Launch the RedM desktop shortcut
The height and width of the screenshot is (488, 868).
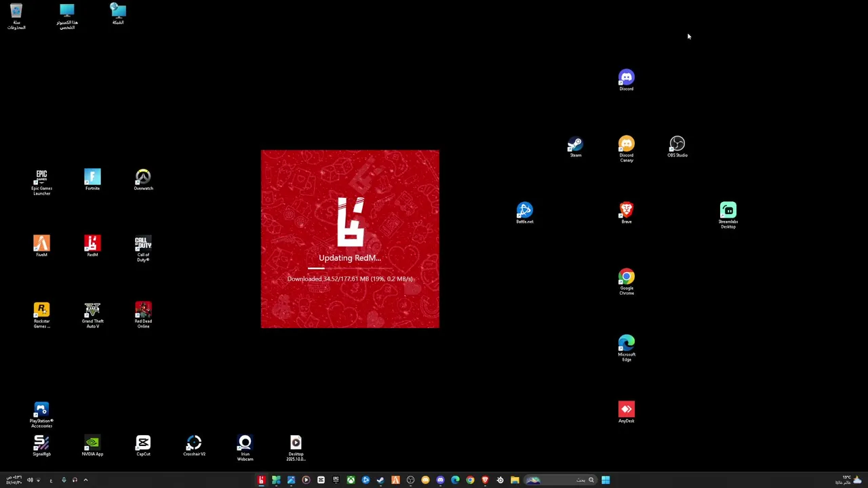pos(92,246)
